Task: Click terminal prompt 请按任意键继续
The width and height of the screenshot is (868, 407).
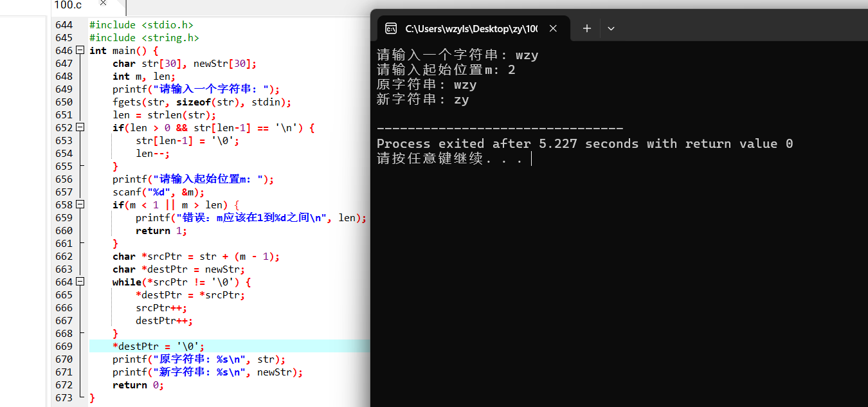Action: [450, 158]
